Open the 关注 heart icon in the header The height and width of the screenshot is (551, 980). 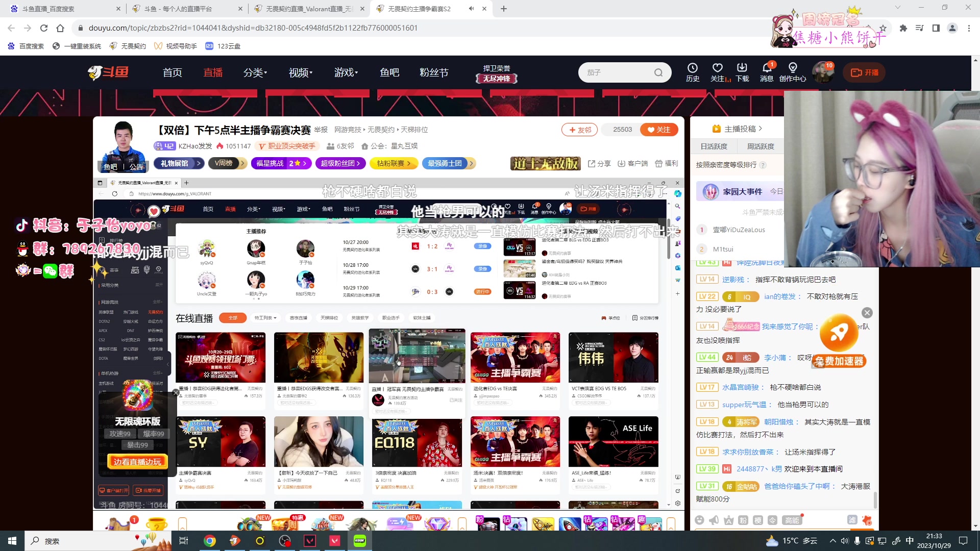point(718,72)
